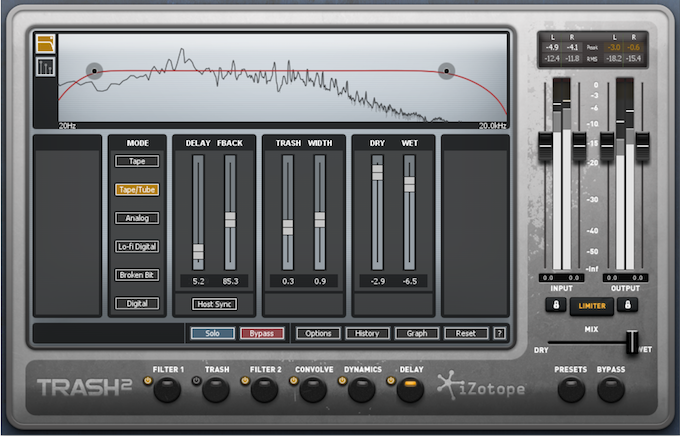680x436 pixels.
Task: Click the global Bypass round button
Action: tap(611, 390)
